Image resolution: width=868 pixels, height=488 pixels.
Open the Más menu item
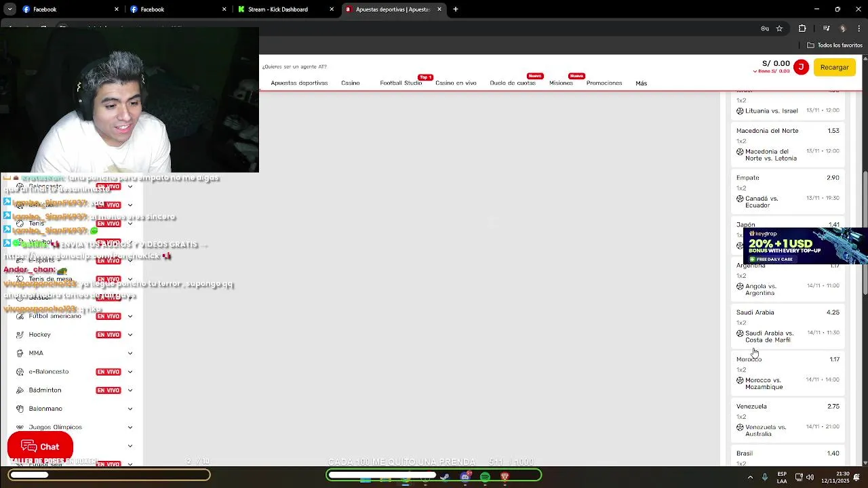click(642, 83)
